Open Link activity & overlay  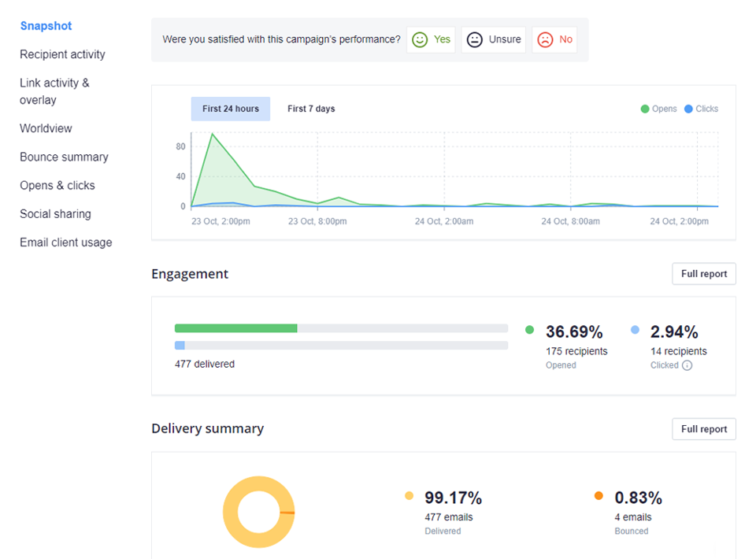pyautogui.click(x=54, y=91)
